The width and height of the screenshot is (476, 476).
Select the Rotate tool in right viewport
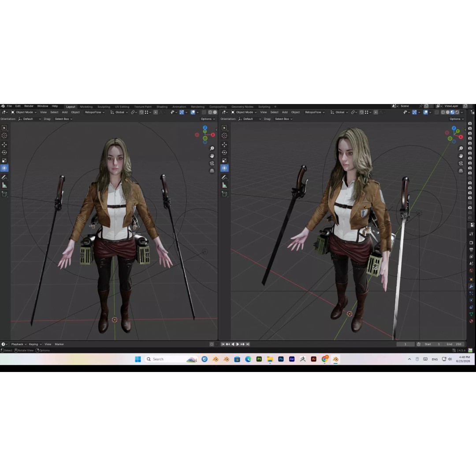[x=225, y=152]
